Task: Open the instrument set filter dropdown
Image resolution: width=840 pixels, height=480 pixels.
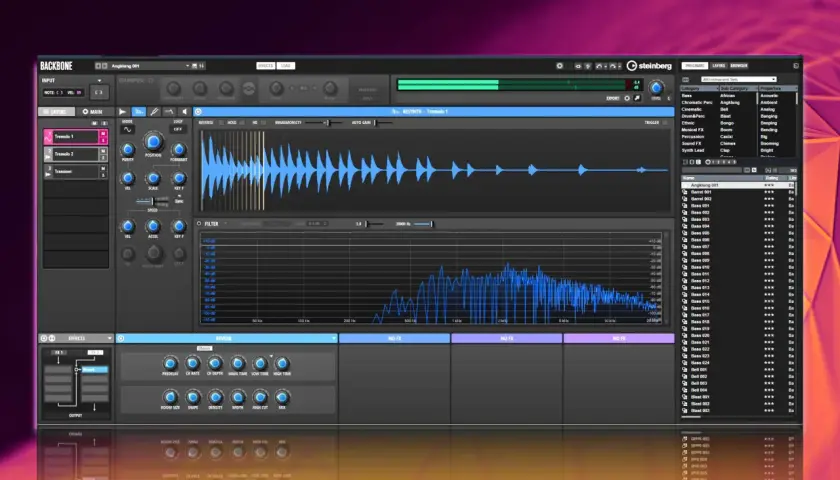Action: 739,79
